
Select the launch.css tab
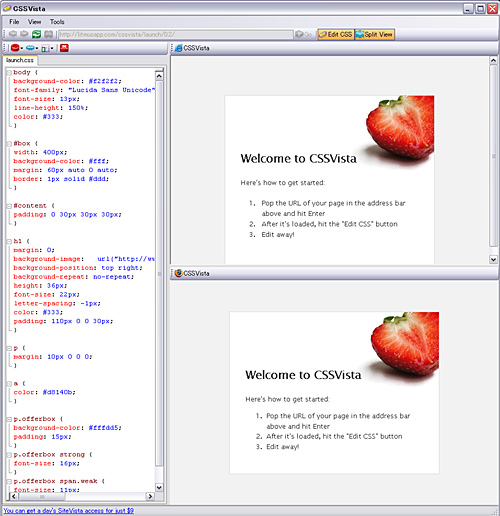[x=20, y=60]
